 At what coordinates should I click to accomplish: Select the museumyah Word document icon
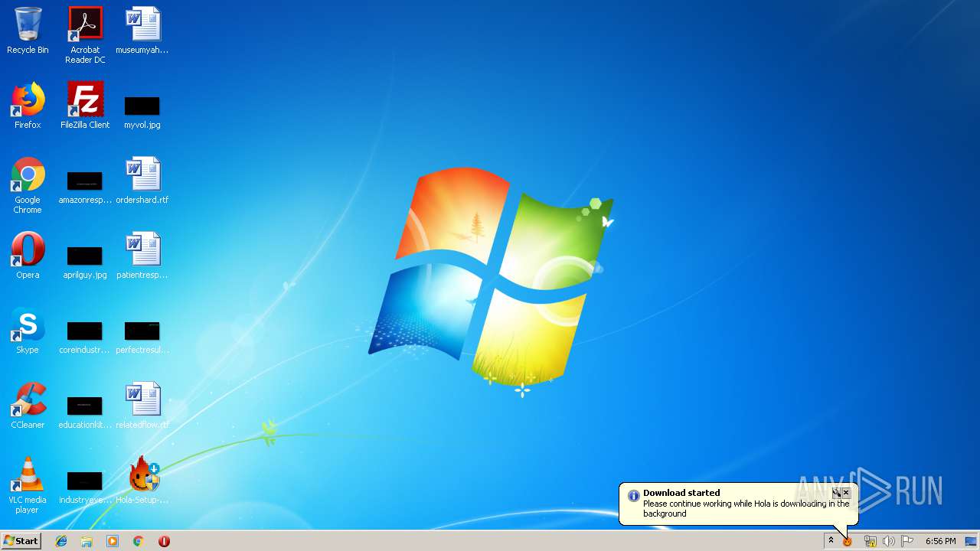[x=142, y=31]
